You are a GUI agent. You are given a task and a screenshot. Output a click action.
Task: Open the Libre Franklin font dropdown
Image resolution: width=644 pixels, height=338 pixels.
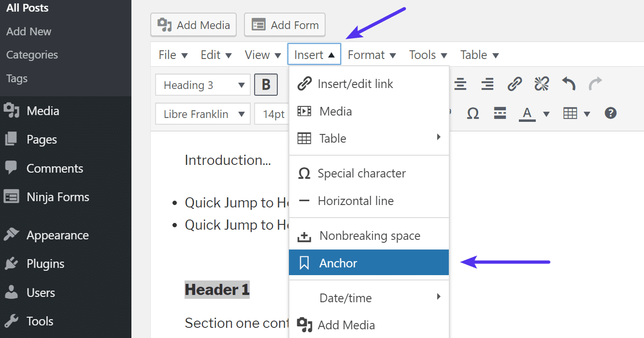[203, 114]
